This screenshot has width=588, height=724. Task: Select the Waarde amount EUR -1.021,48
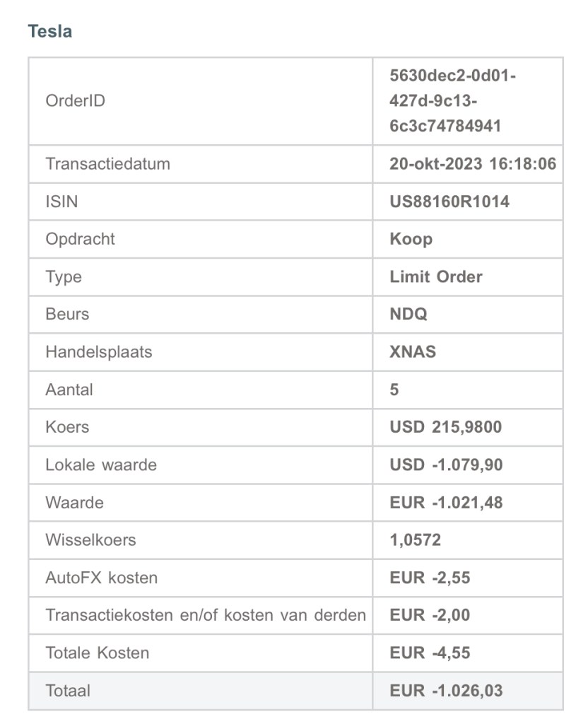point(446,503)
